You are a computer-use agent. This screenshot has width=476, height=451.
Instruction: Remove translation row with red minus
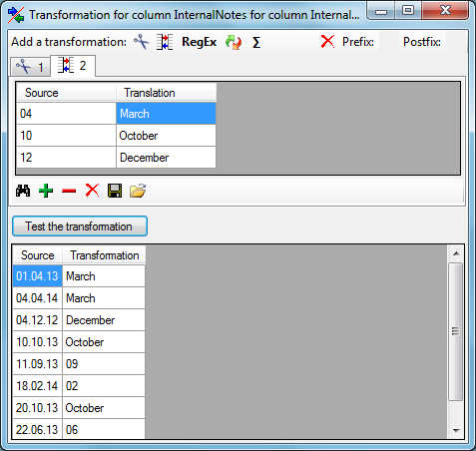click(69, 191)
